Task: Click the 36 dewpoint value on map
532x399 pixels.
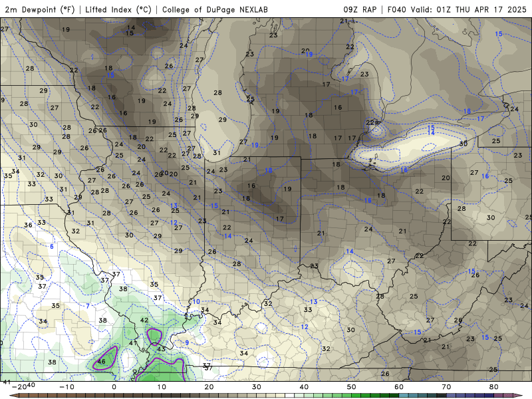Action: point(28,225)
